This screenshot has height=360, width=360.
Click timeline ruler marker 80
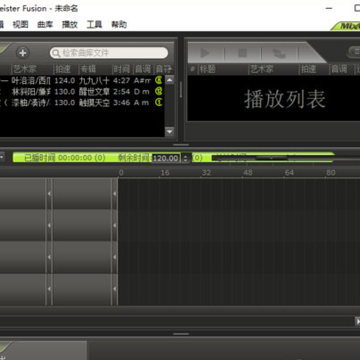[330, 173]
